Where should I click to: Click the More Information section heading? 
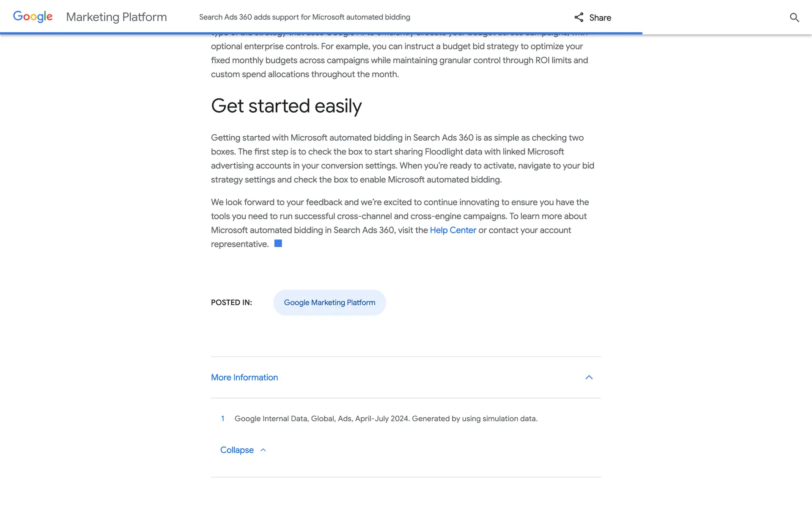[x=244, y=377]
